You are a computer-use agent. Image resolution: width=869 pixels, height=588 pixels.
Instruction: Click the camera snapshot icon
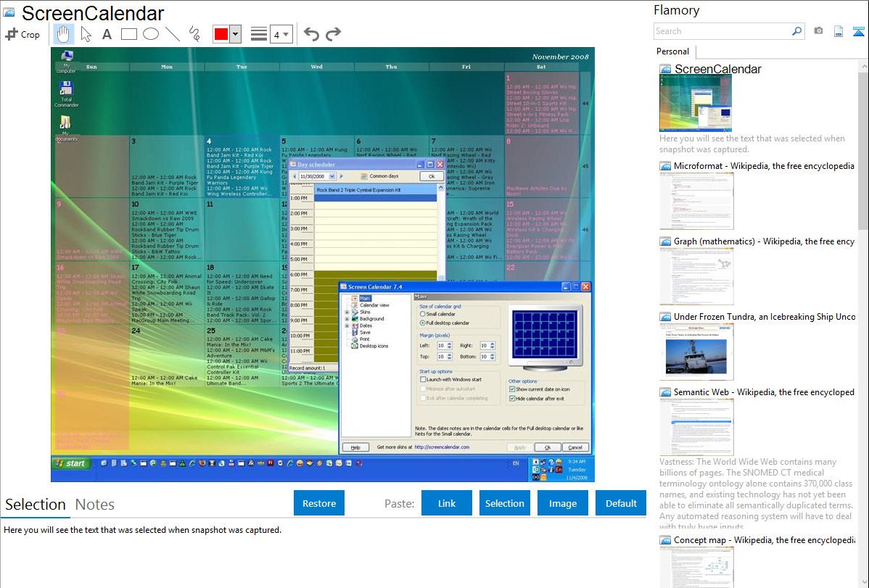point(818,31)
